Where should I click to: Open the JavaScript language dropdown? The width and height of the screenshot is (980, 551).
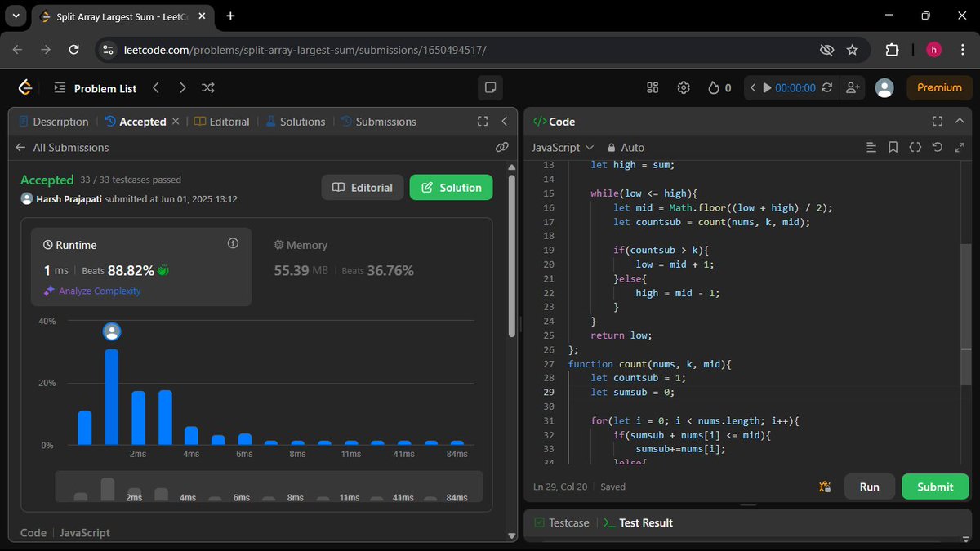(x=562, y=148)
